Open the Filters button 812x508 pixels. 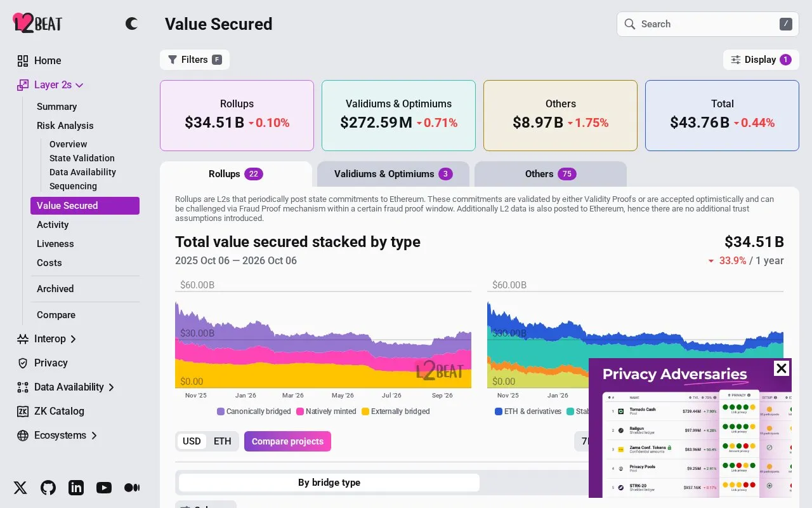coord(195,60)
